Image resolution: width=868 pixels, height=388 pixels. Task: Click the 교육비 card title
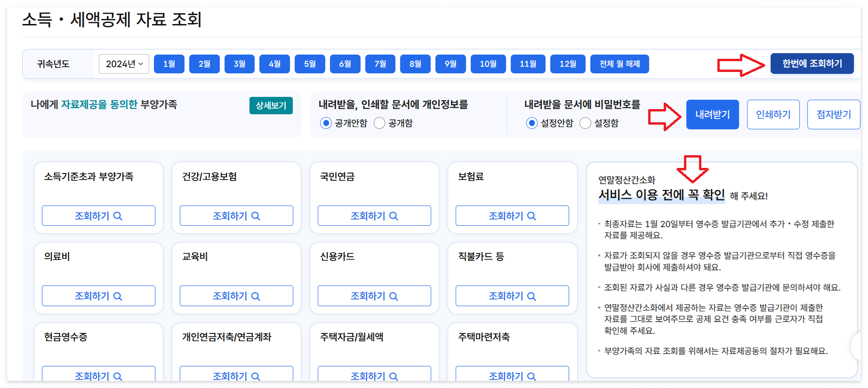pyautogui.click(x=195, y=257)
